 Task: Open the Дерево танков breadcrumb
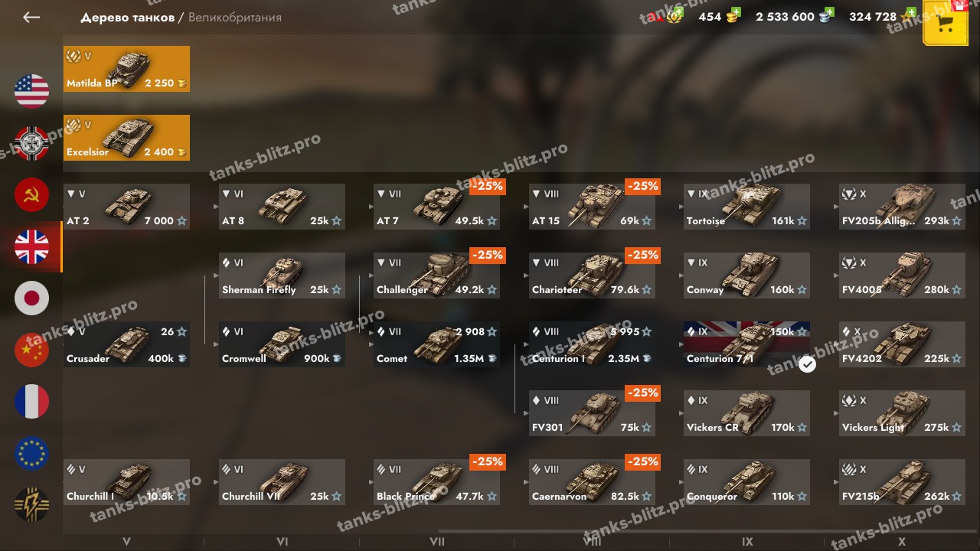coord(127,18)
